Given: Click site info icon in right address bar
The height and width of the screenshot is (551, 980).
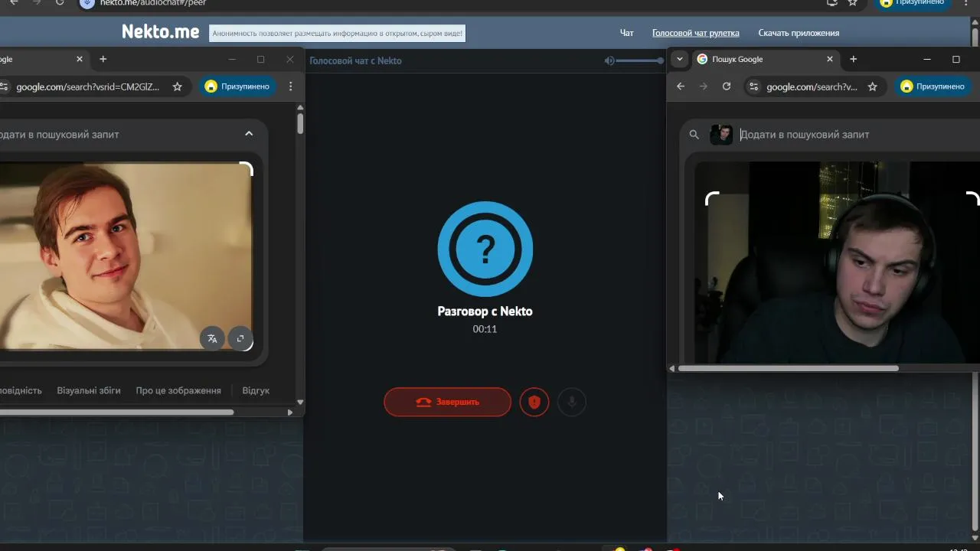Looking at the screenshot, I should coord(755,86).
